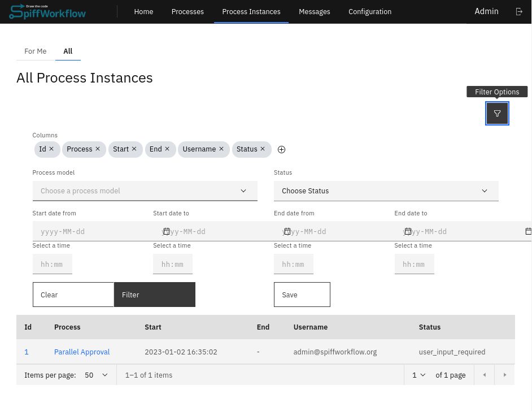Click the logout icon next to Admin
This screenshot has width=532, height=411.
(x=519, y=11)
